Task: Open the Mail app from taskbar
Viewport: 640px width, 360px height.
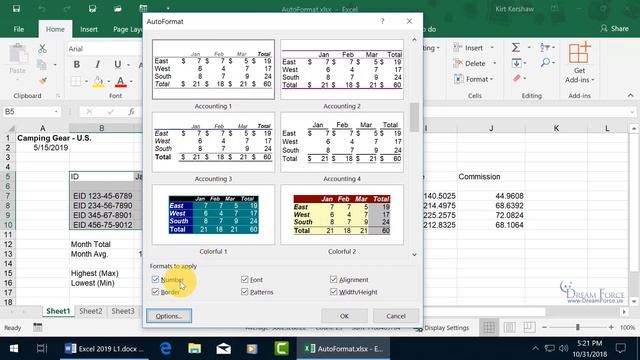Action: (x=223, y=349)
